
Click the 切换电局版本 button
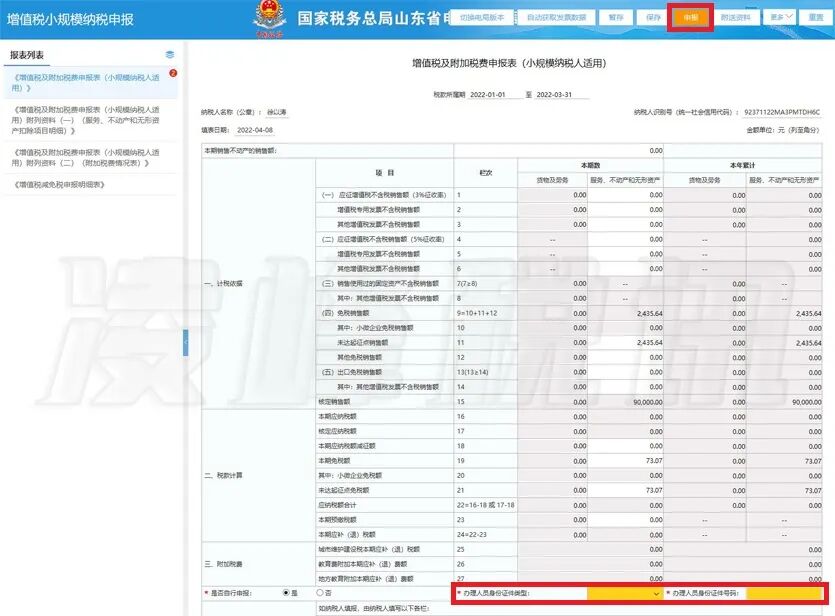click(x=482, y=18)
